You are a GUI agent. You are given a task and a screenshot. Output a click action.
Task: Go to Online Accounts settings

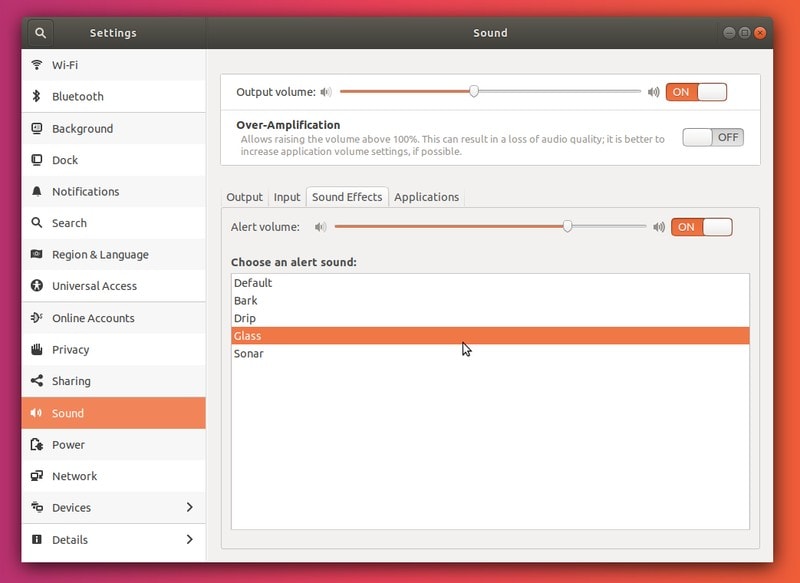(x=93, y=318)
